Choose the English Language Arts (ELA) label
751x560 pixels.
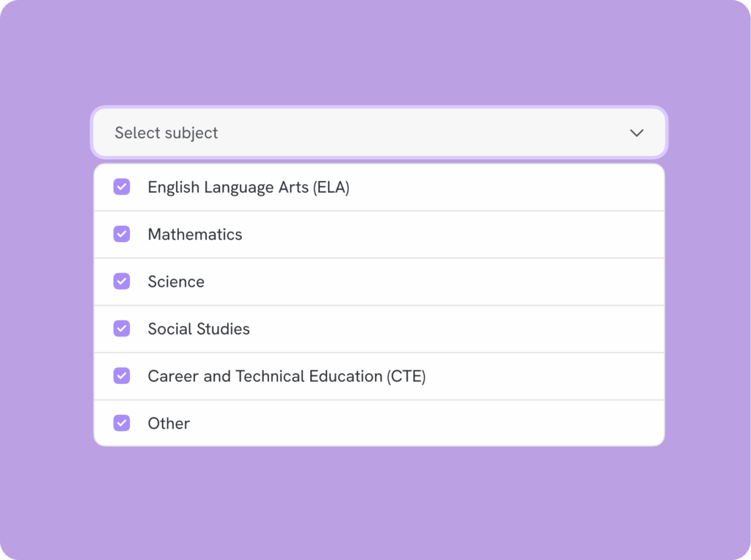tap(249, 187)
